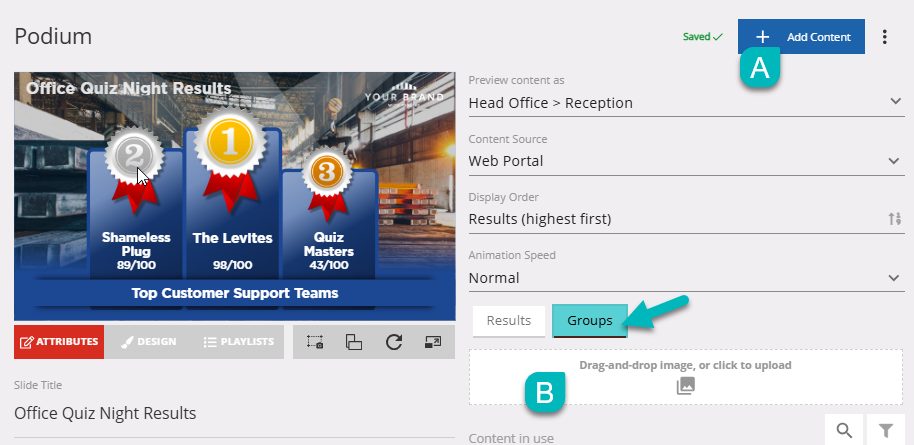Click the podium slide preview image
This screenshot has height=445, width=914.
click(x=234, y=196)
